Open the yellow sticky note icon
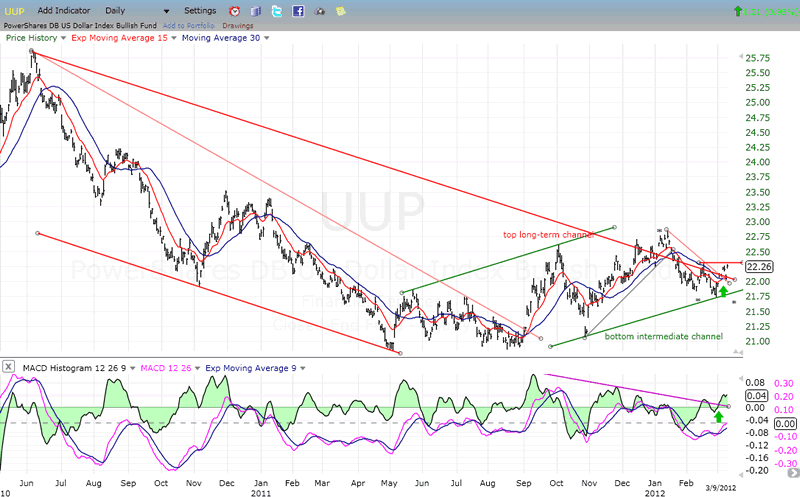This screenshot has height=497, width=800. [x=341, y=11]
